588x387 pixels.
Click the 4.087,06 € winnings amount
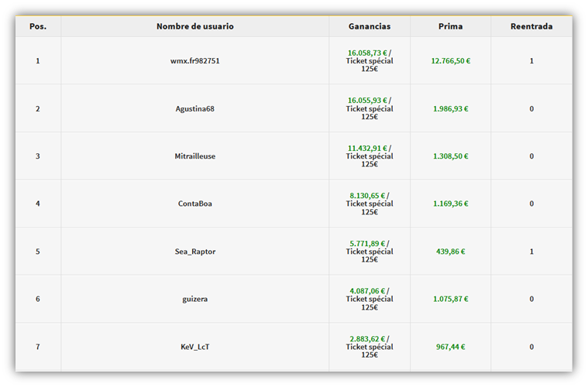pyautogui.click(x=367, y=291)
